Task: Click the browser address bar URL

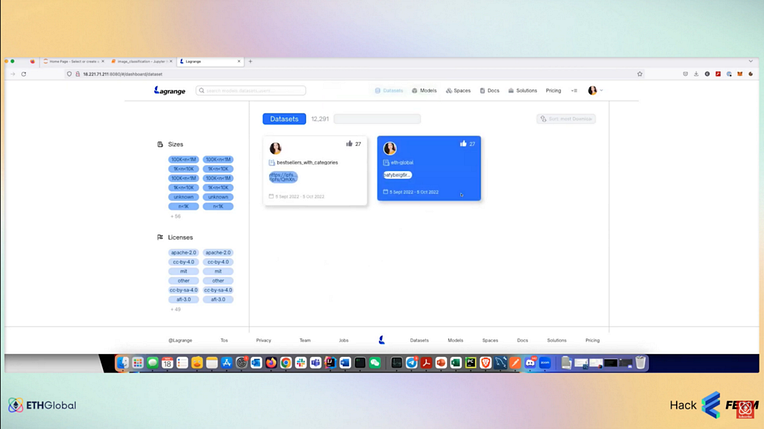Action: pos(122,74)
